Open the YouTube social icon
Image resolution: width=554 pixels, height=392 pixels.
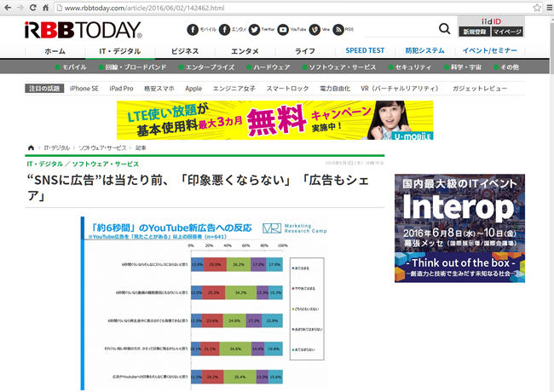[283, 29]
